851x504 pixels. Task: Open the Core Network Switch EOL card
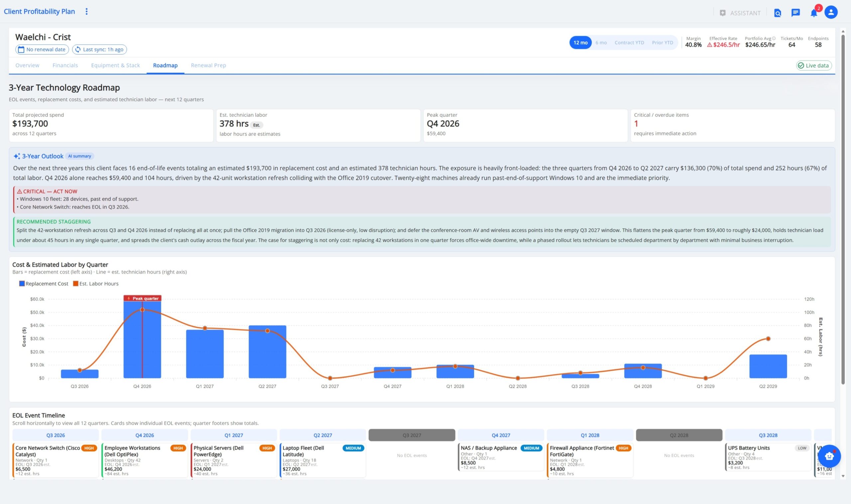(56, 460)
